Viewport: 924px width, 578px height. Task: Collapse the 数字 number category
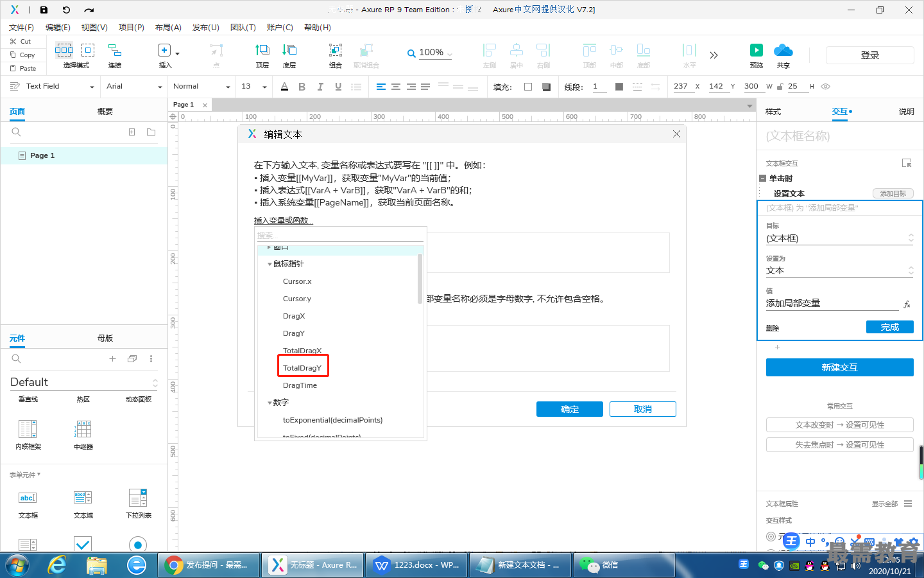269,403
